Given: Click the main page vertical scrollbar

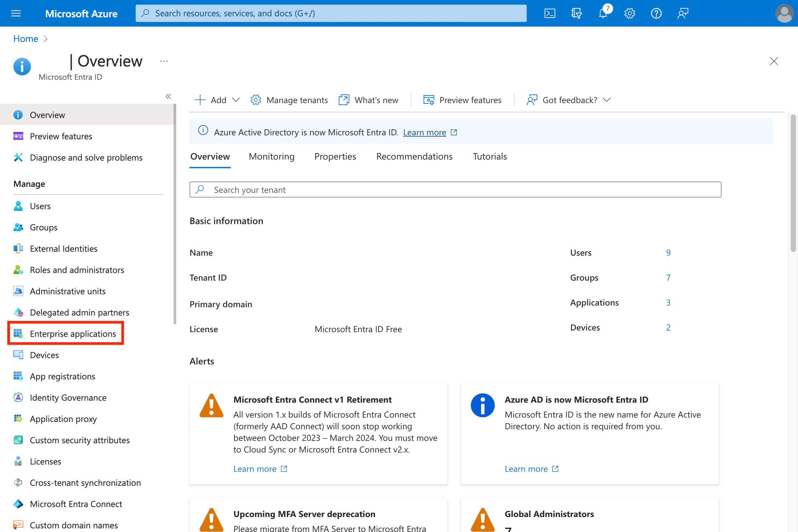Looking at the screenshot, I should pos(793,183).
